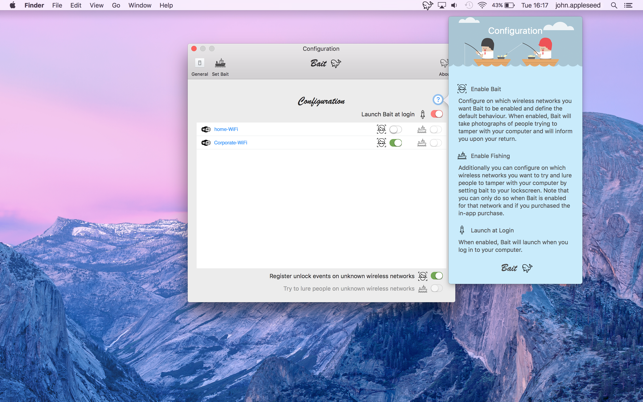Click the Enable Fishing icon in help popover

click(x=462, y=155)
